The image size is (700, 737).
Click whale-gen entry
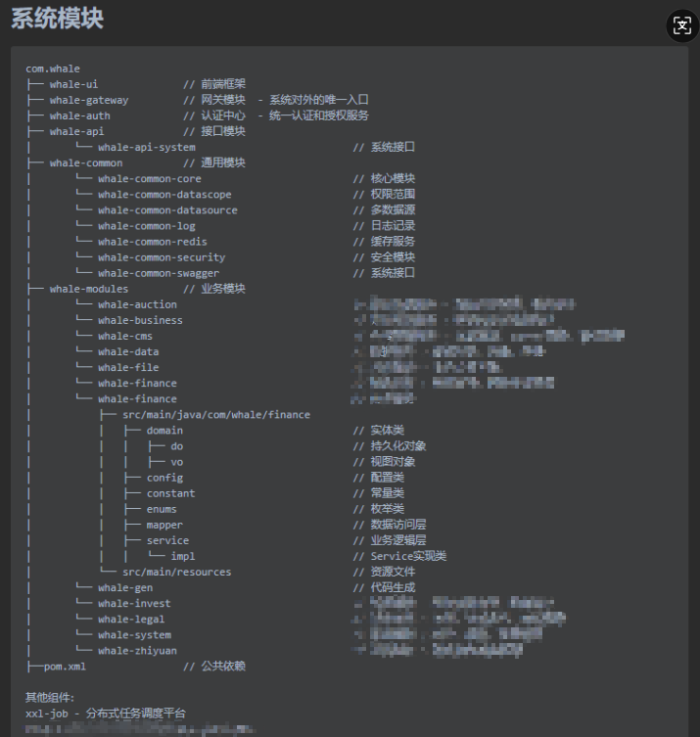(x=125, y=588)
